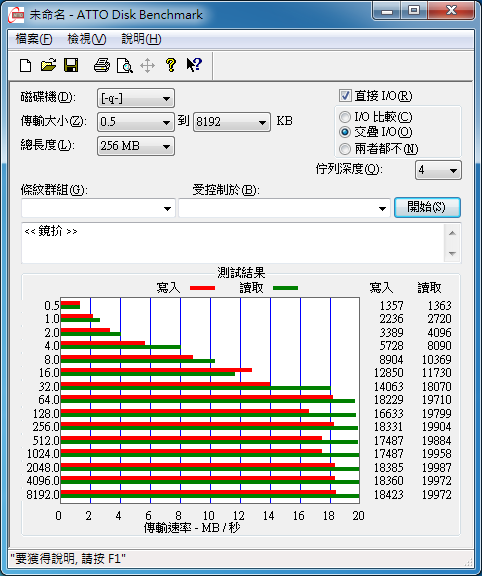This screenshot has width=482, height=576.
Task: Save results with the floppy disk icon
Action: 71,65
